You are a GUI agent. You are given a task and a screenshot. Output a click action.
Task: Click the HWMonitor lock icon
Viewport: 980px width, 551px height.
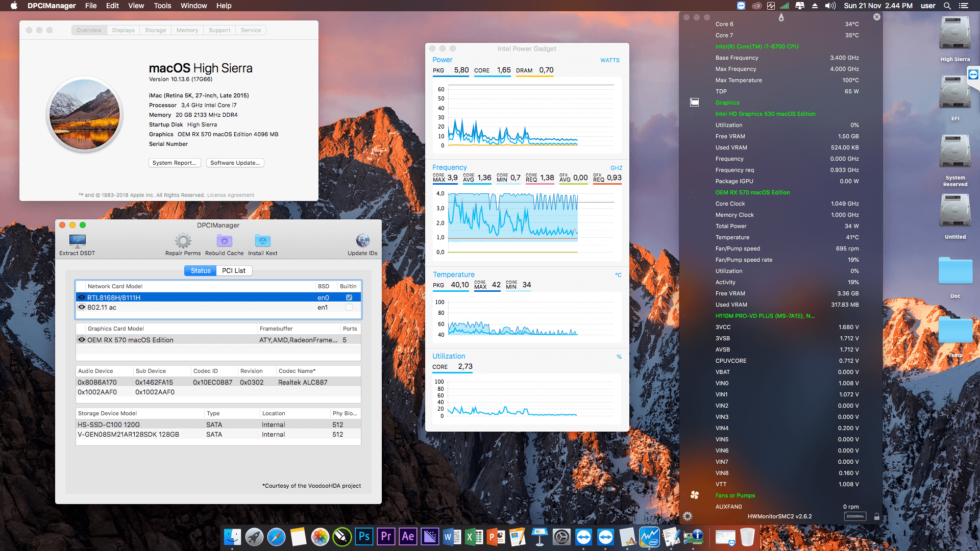(x=876, y=516)
